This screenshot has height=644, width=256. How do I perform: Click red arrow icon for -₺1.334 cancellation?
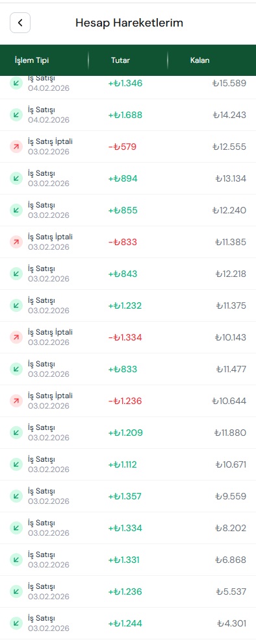click(x=16, y=337)
